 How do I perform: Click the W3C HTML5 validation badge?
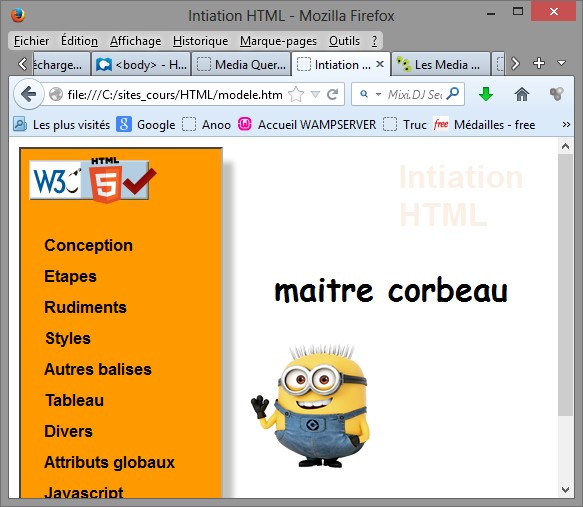click(x=93, y=180)
